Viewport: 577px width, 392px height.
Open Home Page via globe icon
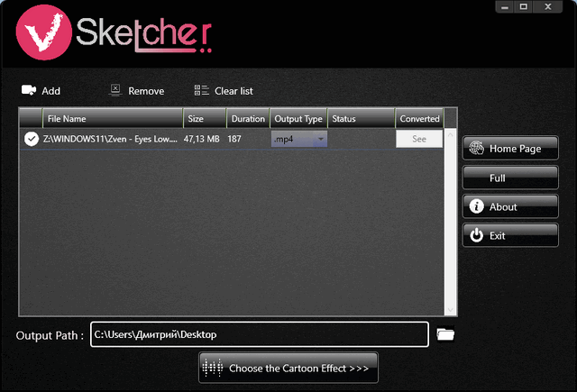476,149
